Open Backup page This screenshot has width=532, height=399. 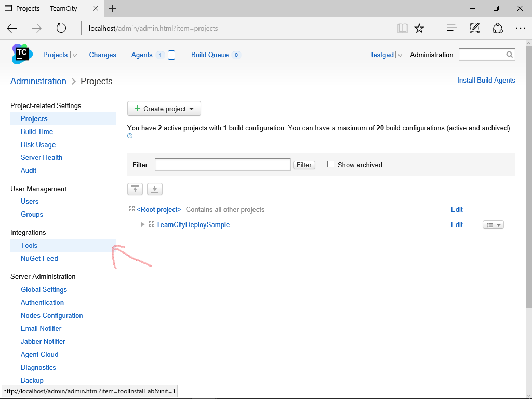[x=32, y=381]
